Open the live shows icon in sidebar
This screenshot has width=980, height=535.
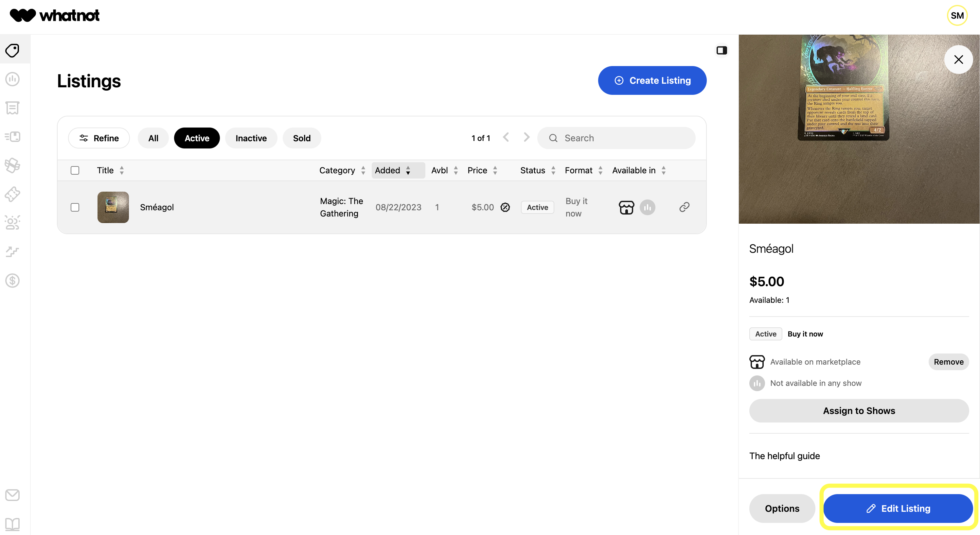12,79
